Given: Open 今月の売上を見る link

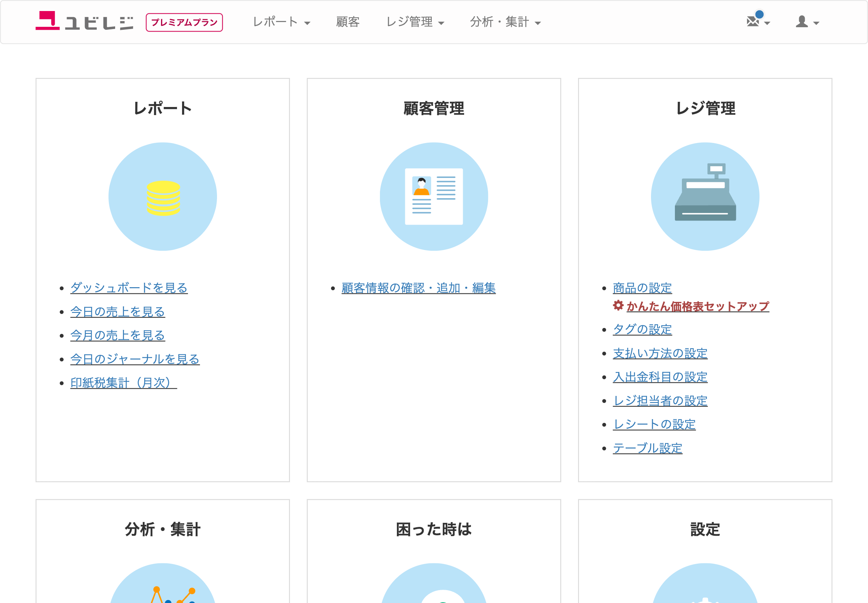Looking at the screenshot, I should coord(118,335).
